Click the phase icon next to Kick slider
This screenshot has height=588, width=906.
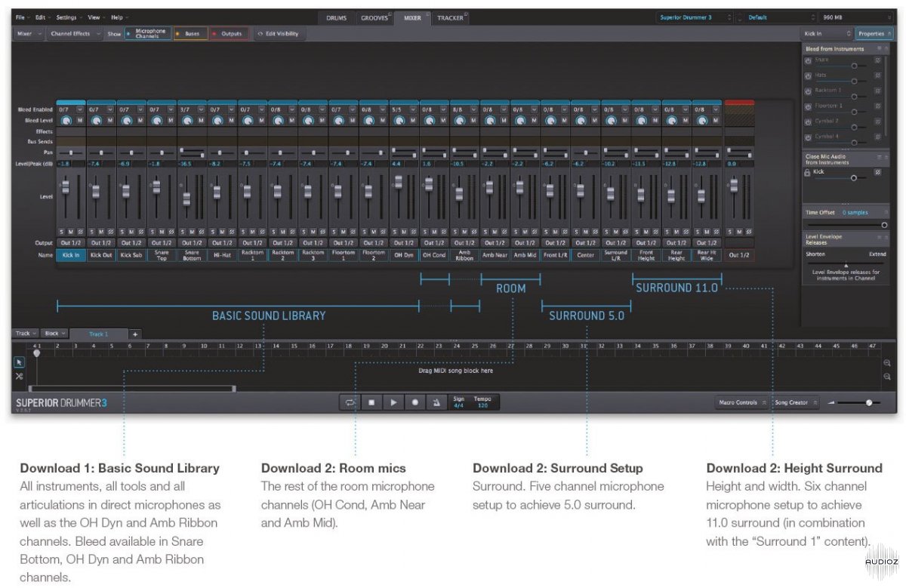878,172
